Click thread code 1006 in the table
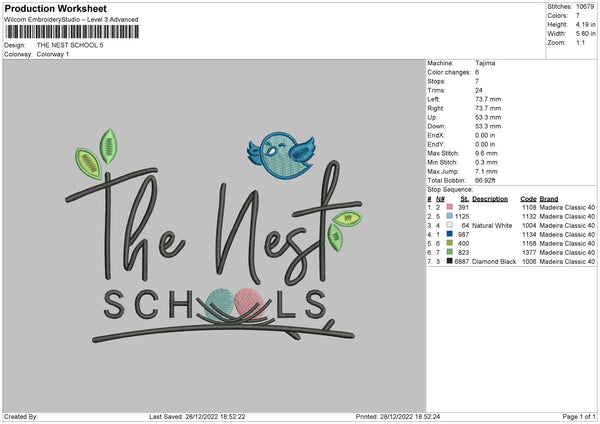The image size is (600, 424). coord(529,261)
